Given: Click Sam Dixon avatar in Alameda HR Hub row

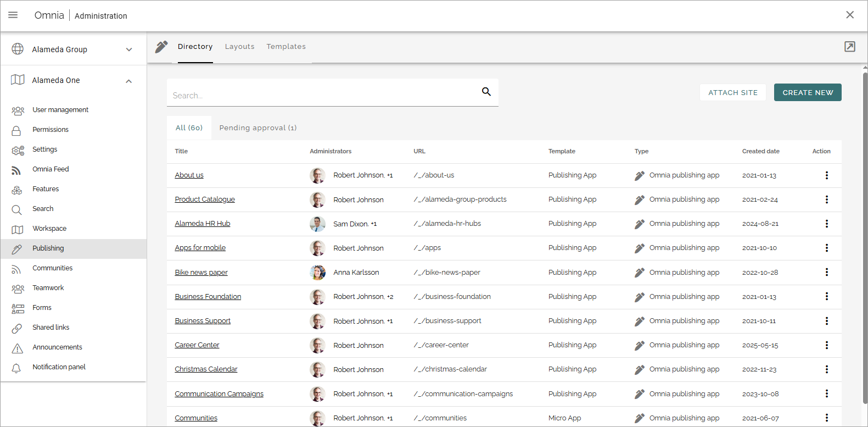Looking at the screenshot, I should (317, 224).
